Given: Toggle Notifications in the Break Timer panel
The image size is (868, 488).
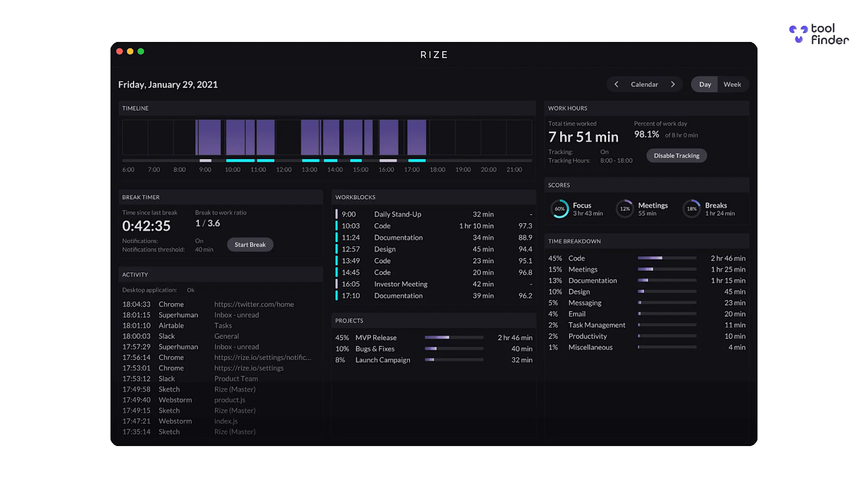Looking at the screenshot, I should (199, 241).
